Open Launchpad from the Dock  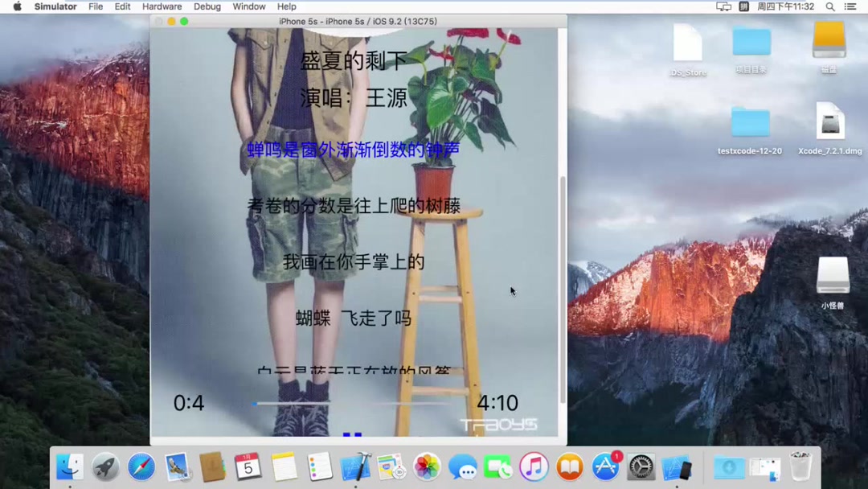[x=105, y=466]
